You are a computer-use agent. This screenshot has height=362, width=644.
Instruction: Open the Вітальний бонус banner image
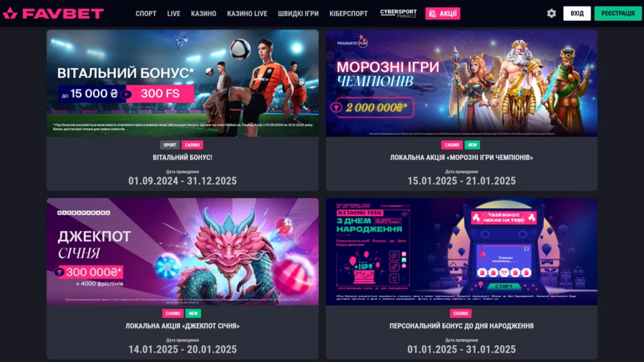point(182,83)
